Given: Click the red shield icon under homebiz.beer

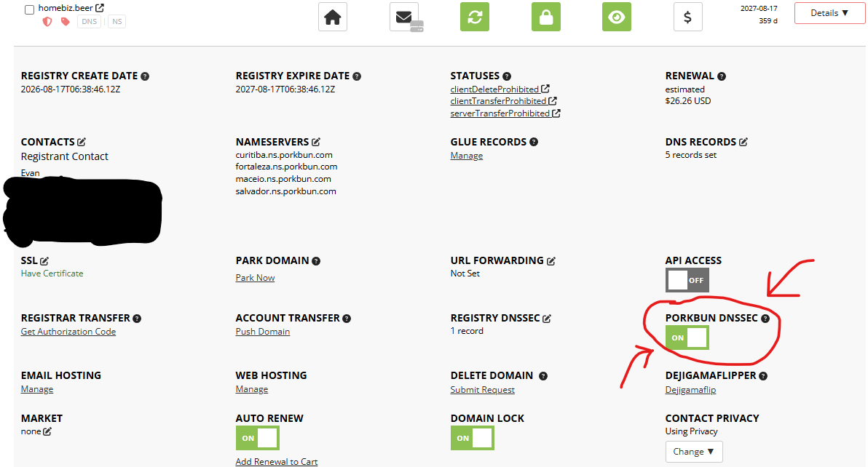Looking at the screenshot, I should tap(47, 22).
